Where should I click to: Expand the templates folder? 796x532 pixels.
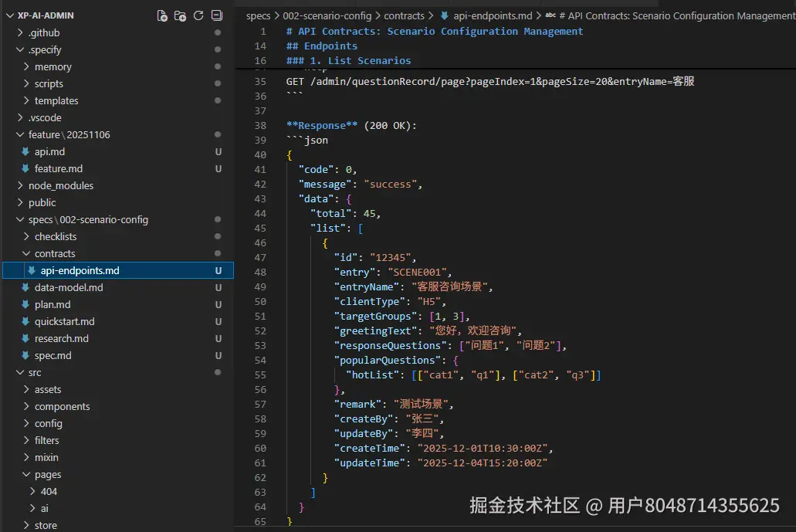pyautogui.click(x=26, y=100)
